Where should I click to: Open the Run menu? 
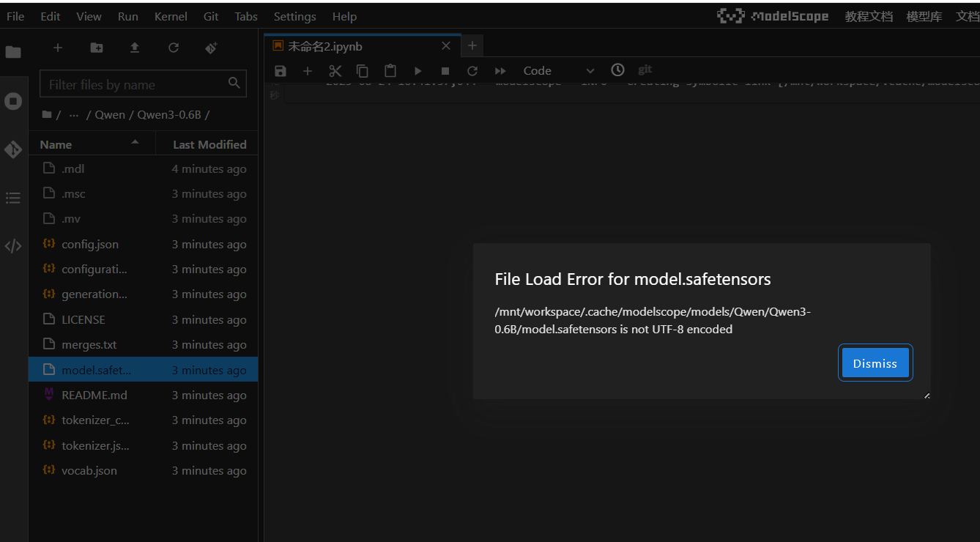point(128,16)
